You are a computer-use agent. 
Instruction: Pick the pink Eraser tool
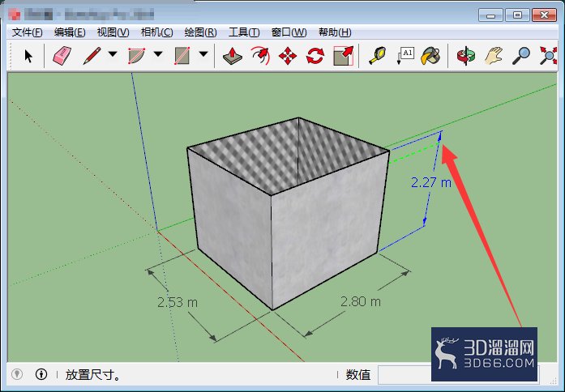point(62,56)
